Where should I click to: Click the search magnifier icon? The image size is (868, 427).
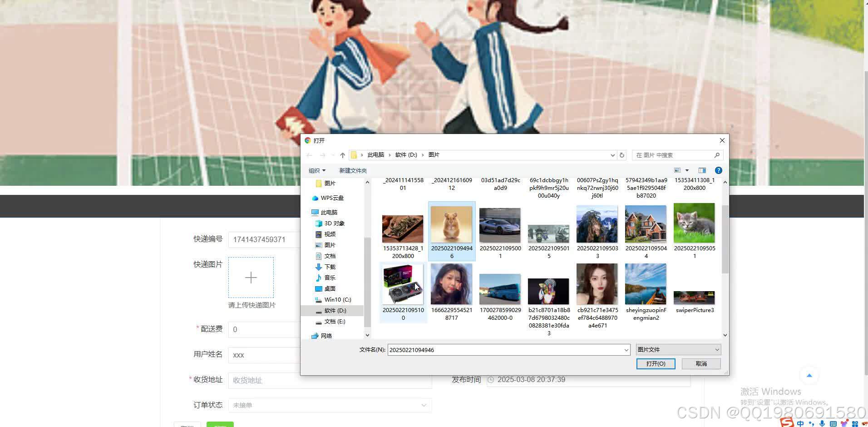[x=717, y=155]
